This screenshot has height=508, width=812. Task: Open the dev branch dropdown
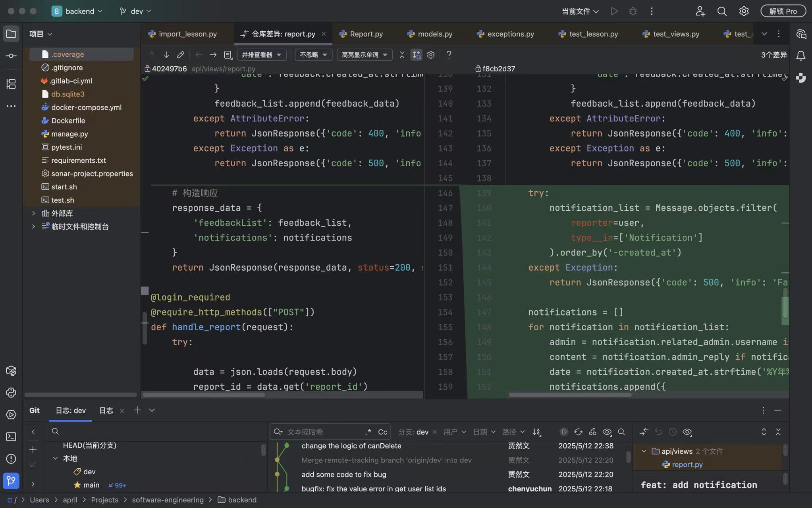pos(135,11)
